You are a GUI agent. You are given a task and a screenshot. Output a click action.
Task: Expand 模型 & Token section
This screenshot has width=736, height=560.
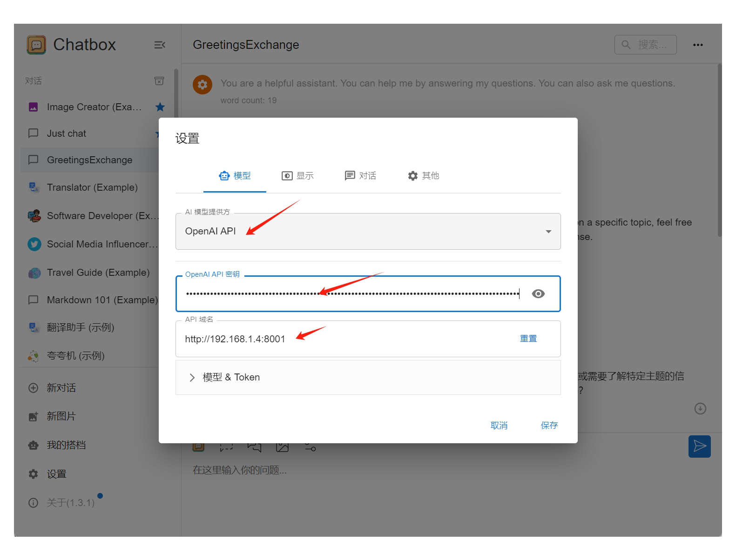(x=368, y=377)
